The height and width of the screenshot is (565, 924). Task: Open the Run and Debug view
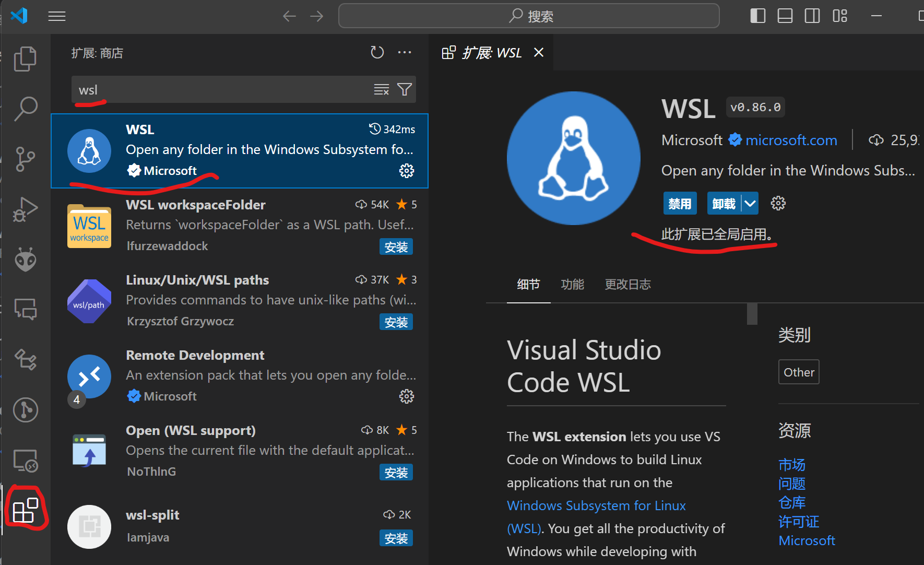click(x=25, y=209)
